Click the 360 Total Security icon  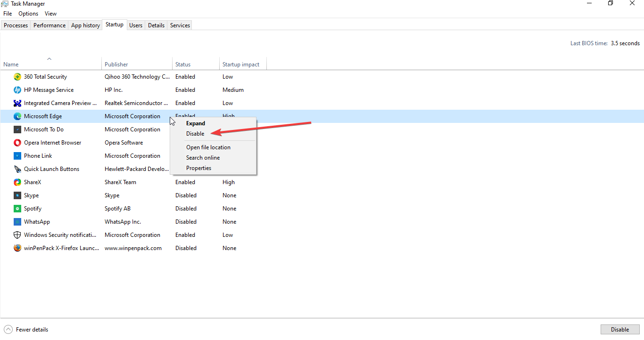tap(17, 76)
